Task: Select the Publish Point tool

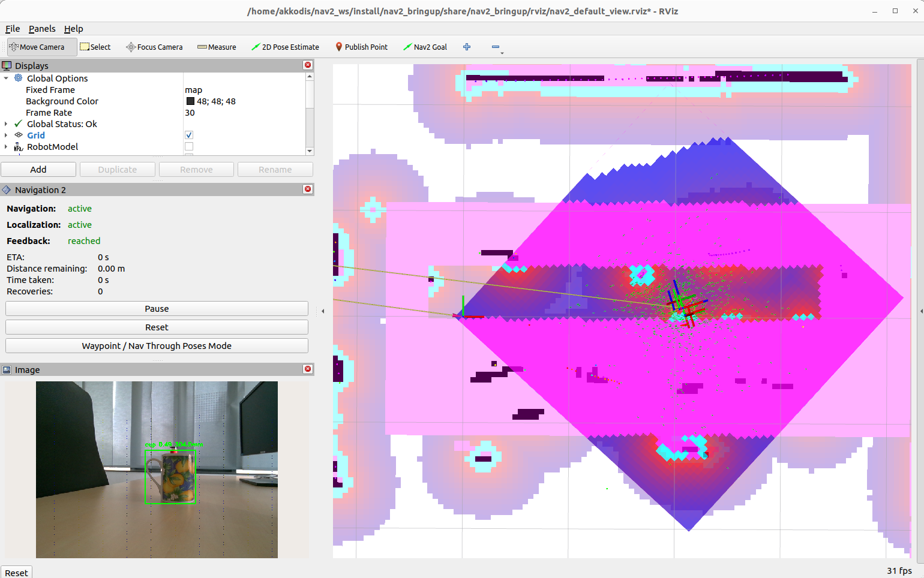Action: (x=361, y=47)
